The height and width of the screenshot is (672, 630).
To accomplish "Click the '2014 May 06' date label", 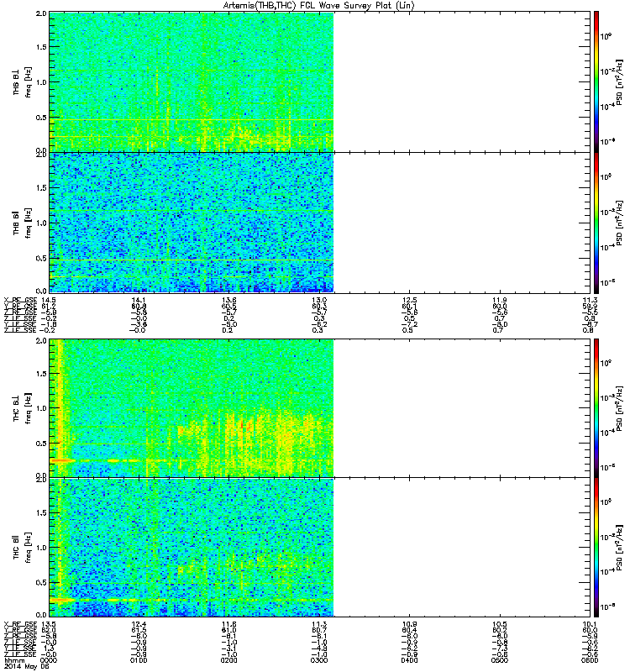I will (x=27, y=667).
